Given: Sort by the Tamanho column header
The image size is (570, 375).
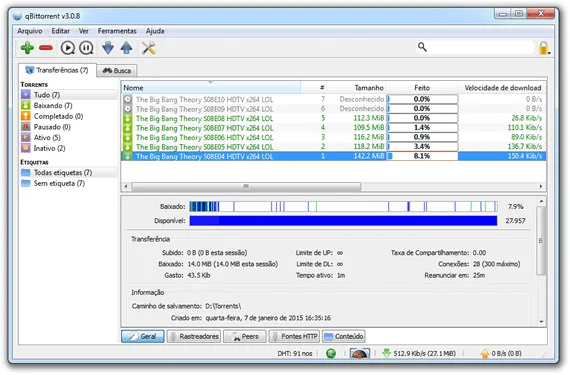Looking at the screenshot, I should [357, 88].
